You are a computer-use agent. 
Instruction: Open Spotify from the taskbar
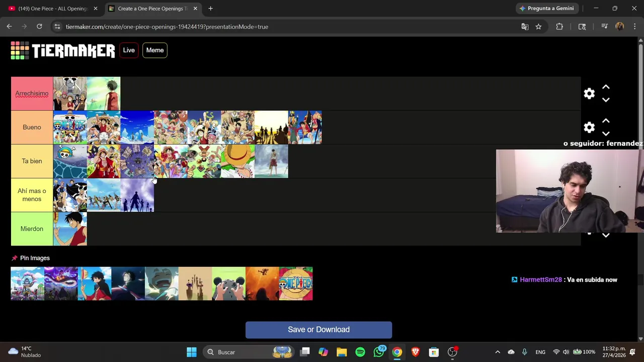(x=360, y=352)
